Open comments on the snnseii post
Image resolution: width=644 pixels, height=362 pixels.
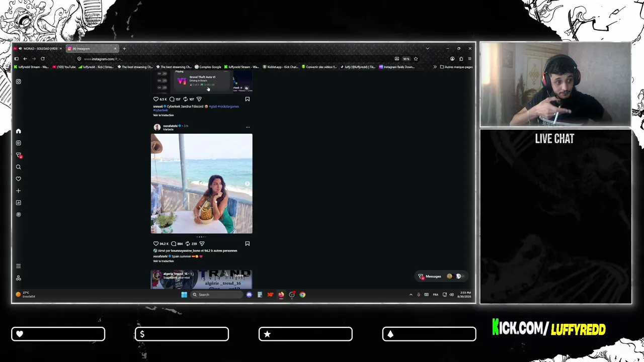[172, 99]
